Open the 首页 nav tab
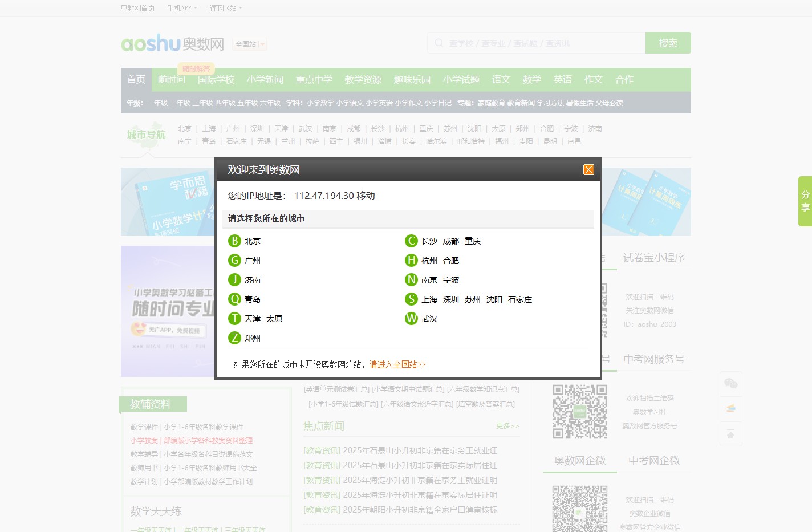Viewport: 812px width, 532px height. pyautogui.click(x=136, y=79)
